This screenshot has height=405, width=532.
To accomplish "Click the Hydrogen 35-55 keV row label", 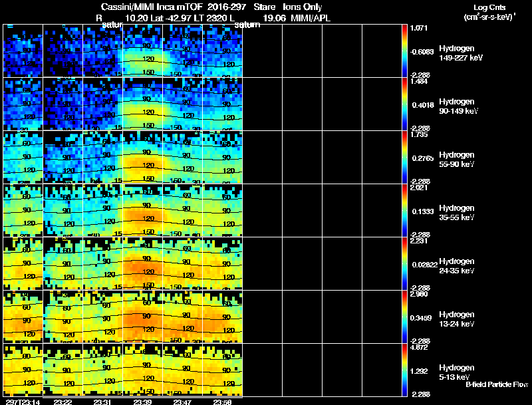I will 457,213.
